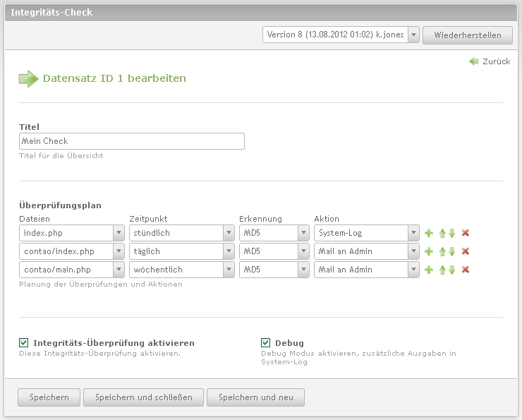The height and width of the screenshot is (420, 522).
Task: Uncheck the Debug checkbox
Action: point(266,343)
